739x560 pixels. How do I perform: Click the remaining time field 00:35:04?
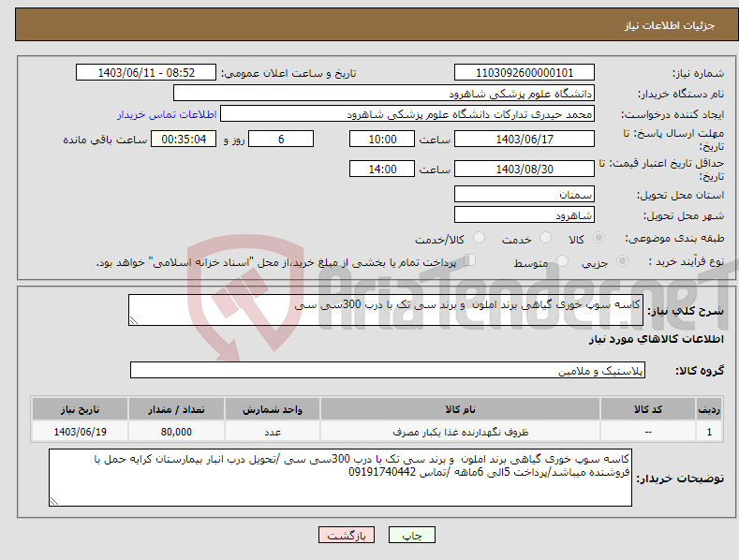coord(184,139)
